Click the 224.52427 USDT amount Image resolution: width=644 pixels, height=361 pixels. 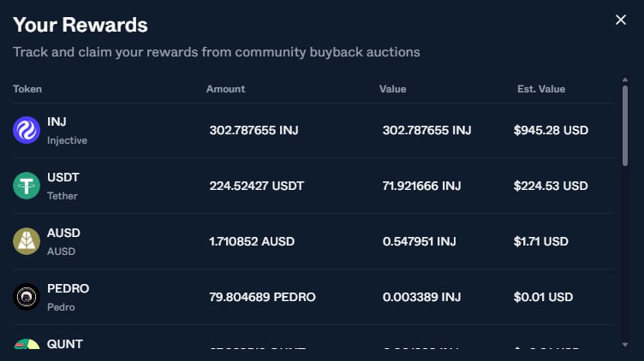coord(257,186)
